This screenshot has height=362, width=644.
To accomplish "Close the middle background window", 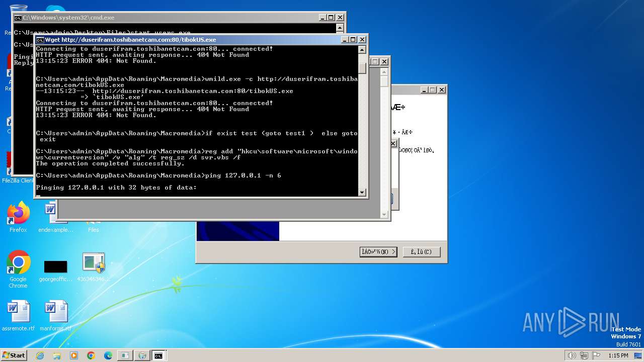I will (384, 62).
